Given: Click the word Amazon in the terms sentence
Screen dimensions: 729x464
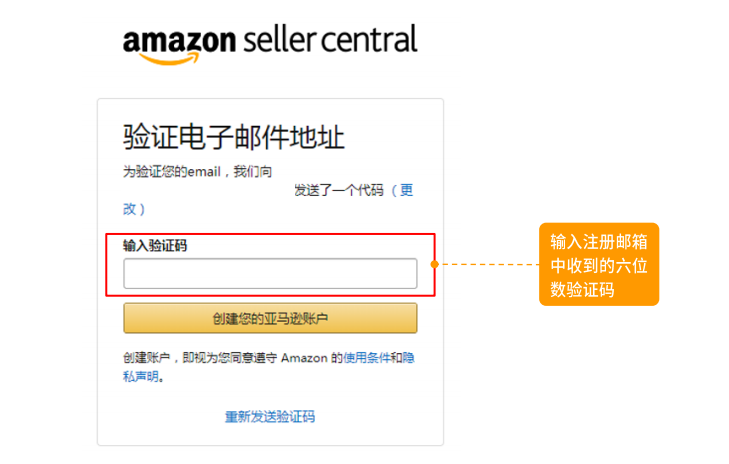Looking at the screenshot, I should pyautogui.click(x=304, y=358).
